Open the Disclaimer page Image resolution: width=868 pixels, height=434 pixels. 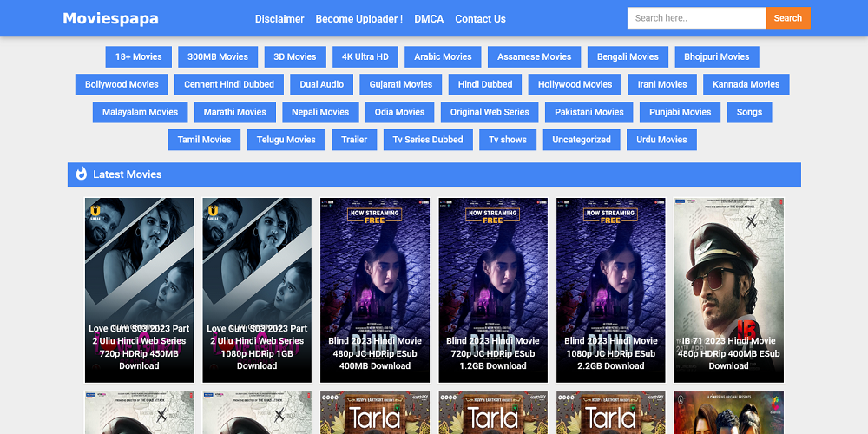pyautogui.click(x=279, y=19)
